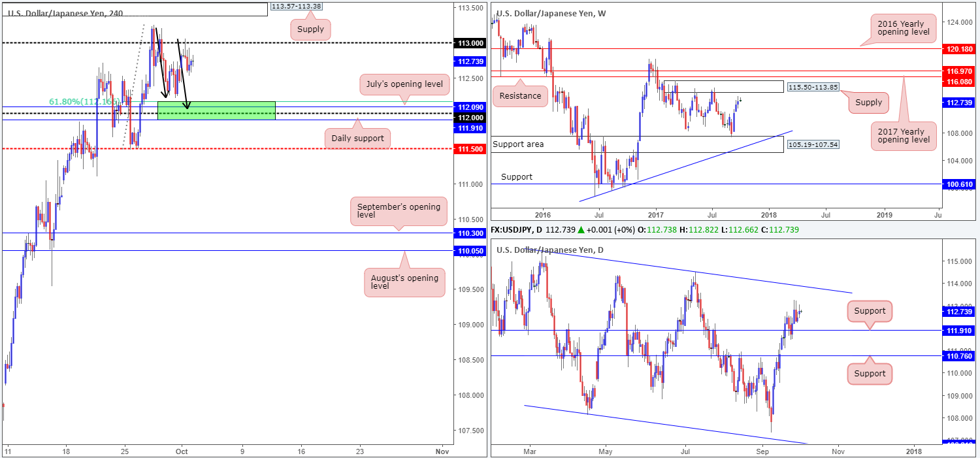Screen dimensions: 980x458
Task: Click U.S. Dollar/Japanese Yen, 240 title
Action: pos(65,12)
